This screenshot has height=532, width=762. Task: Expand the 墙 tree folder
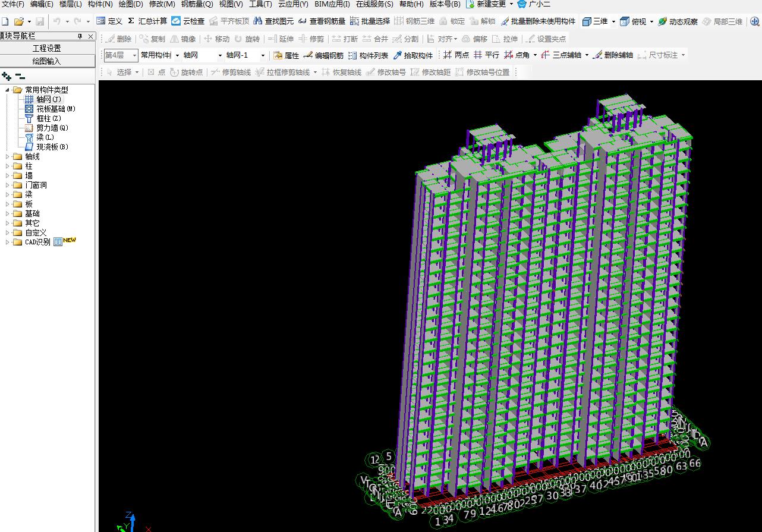pyautogui.click(x=8, y=176)
